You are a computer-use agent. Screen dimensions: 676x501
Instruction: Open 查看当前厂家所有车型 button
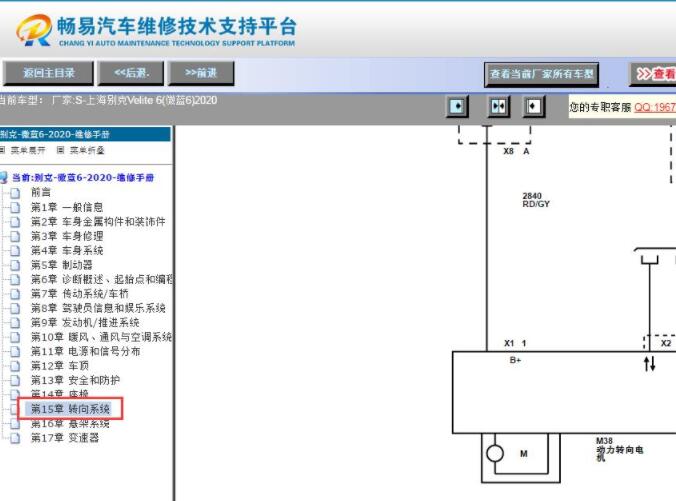541,74
